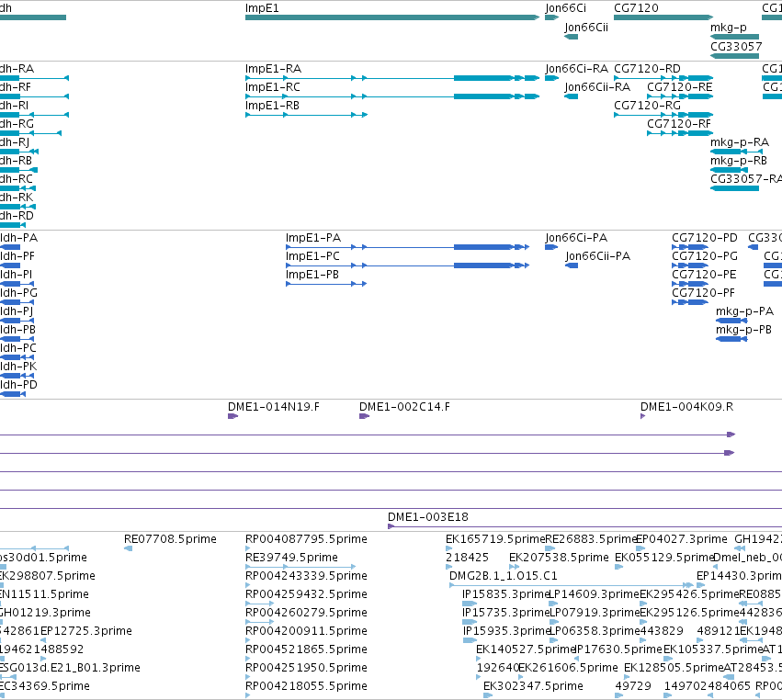782x700 pixels.
Task: Select transcript CG7120-RD
Action: pyautogui.click(x=647, y=68)
